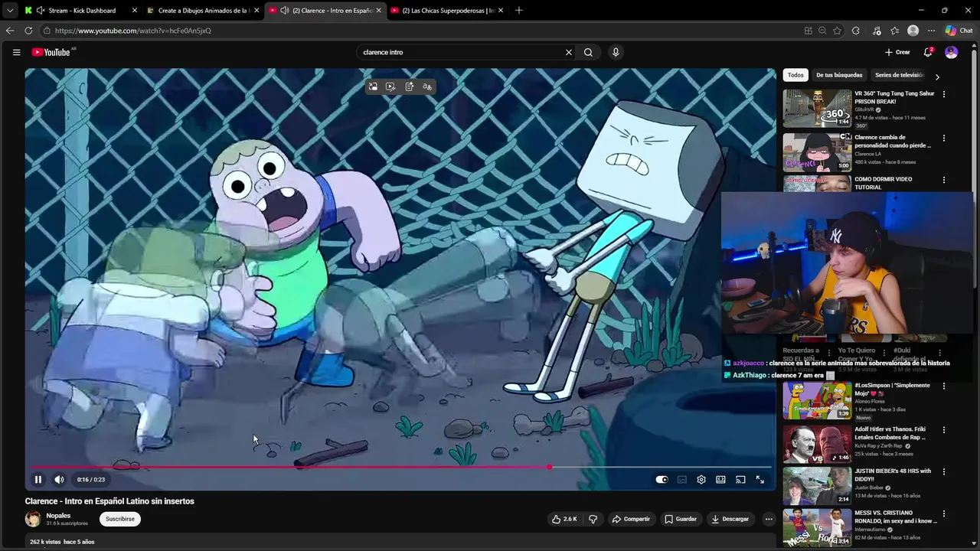Run search with magnifier button

tap(588, 52)
